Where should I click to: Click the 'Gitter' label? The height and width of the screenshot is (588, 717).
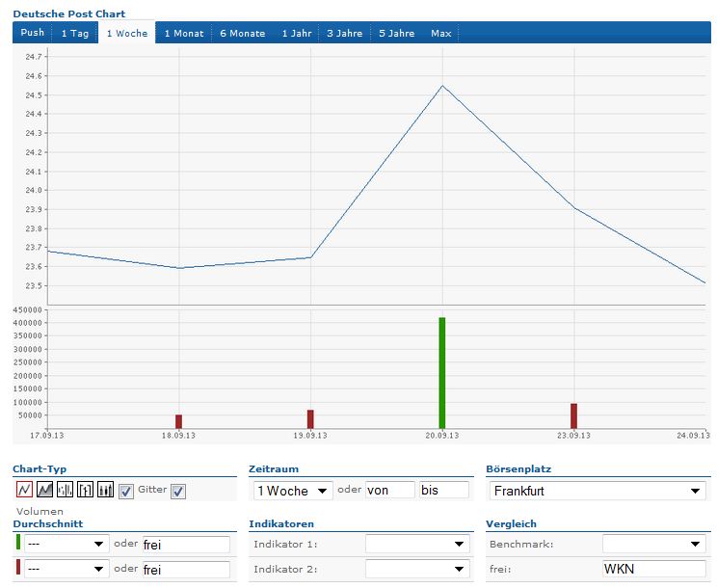tap(152, 490)
